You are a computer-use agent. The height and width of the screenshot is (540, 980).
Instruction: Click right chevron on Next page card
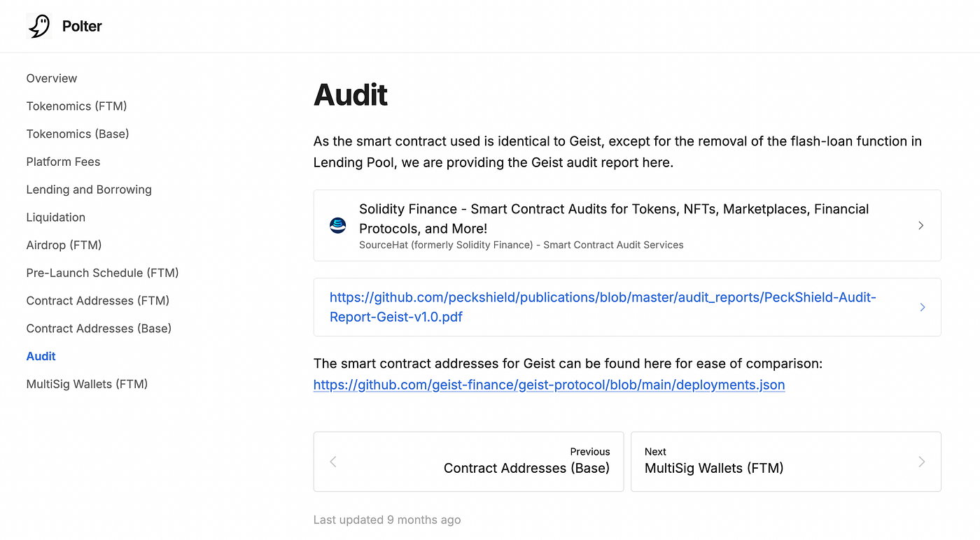922,462
